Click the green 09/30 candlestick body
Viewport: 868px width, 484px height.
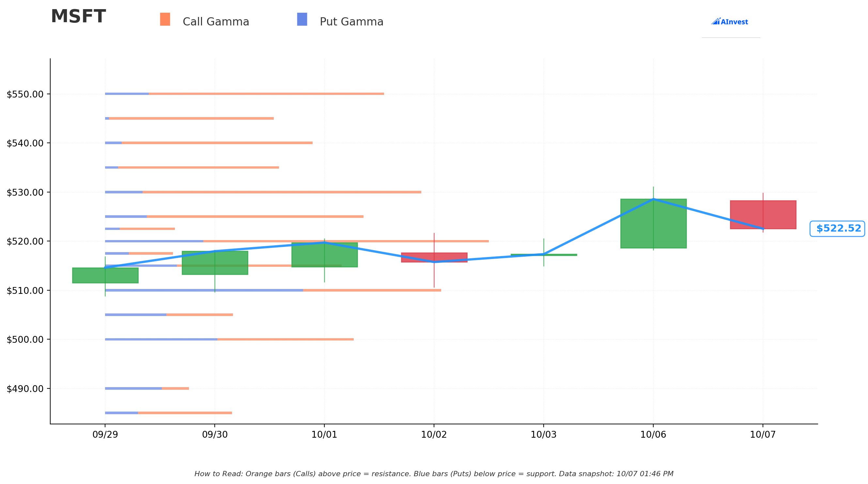pos(215,263)
